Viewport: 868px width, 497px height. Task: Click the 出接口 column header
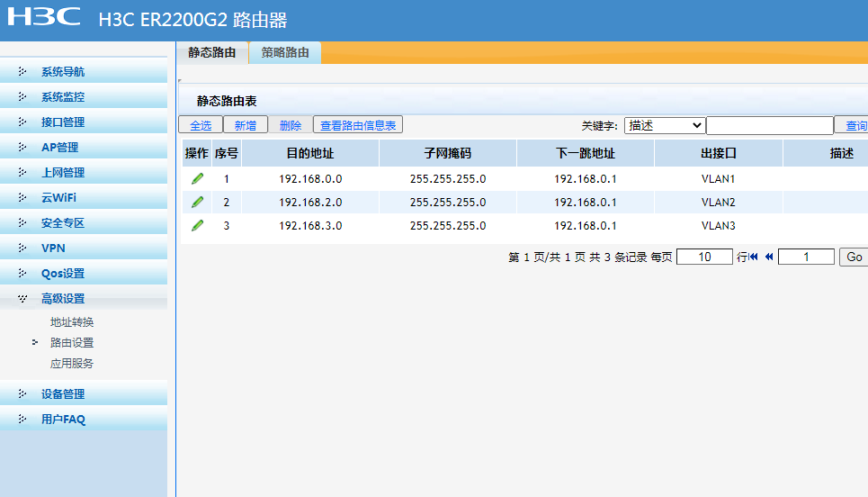(719, 153)
